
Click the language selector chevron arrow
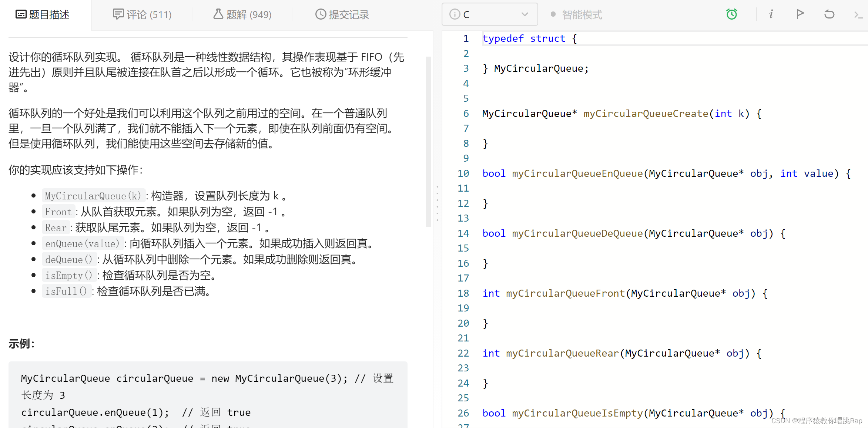pyautogui.click(x=525, y=14)
